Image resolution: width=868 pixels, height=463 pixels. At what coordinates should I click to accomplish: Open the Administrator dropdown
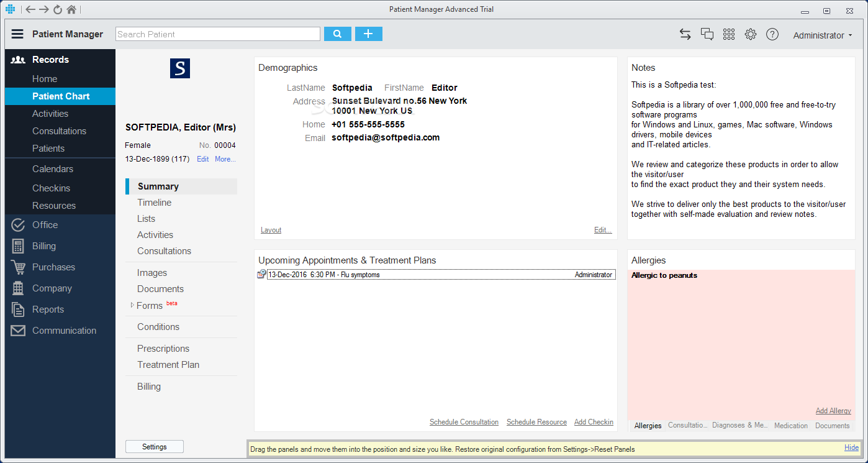pos(823,35)
